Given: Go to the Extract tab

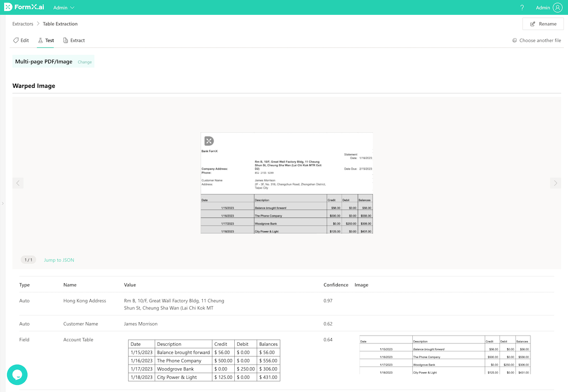Looking at the screenshot, I should click(74, 41).
